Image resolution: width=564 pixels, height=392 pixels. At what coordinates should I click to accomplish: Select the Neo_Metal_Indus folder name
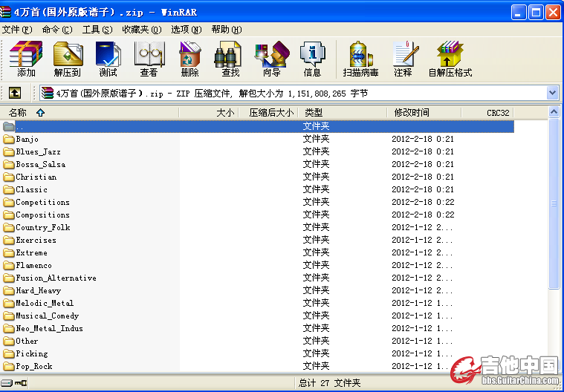pyautogui.click(x=50, y=328)
